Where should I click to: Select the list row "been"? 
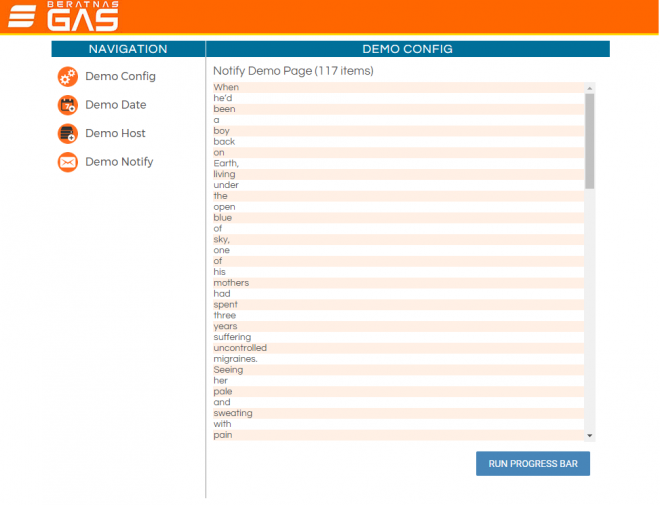click(399, 109)
